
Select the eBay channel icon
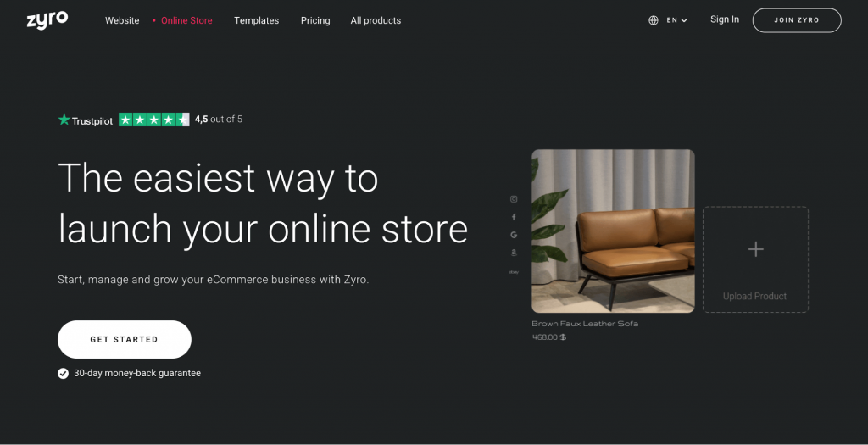[514, 272]
